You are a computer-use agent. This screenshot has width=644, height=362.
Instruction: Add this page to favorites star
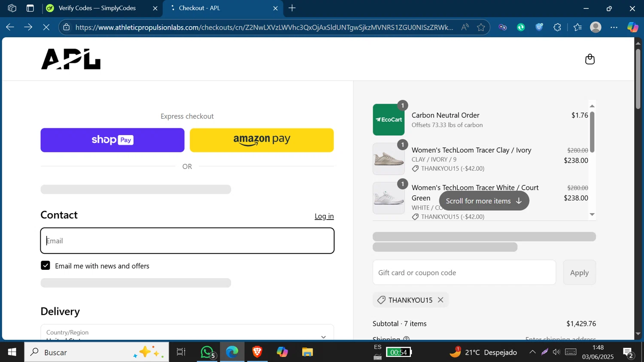(x=481, y=27)
